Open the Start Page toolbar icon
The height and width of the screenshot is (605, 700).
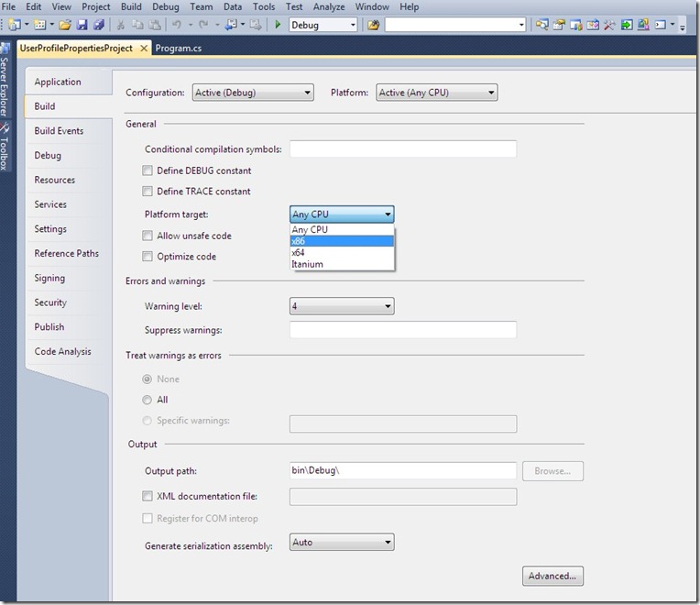593,25
